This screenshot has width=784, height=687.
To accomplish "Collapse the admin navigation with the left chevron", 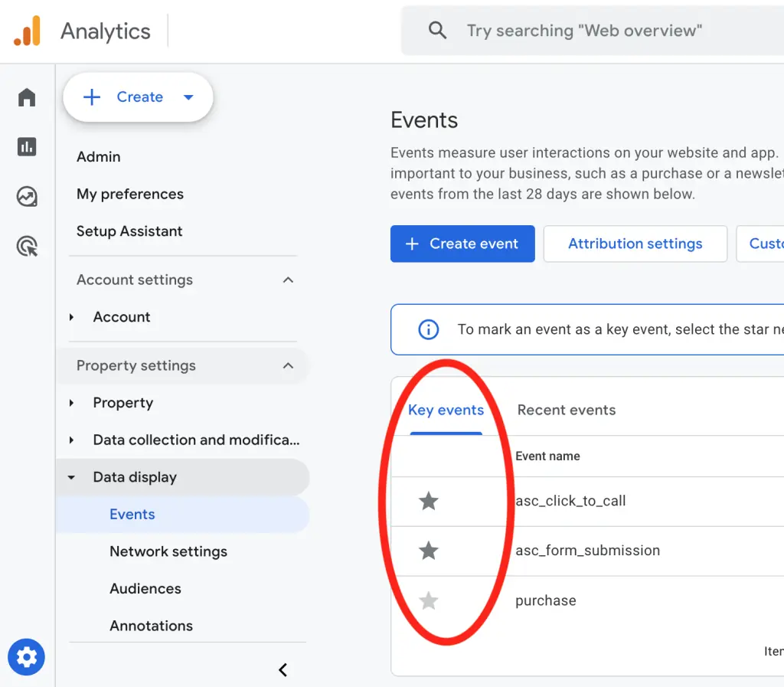I will pyautogui.click(x=283, y=669).
